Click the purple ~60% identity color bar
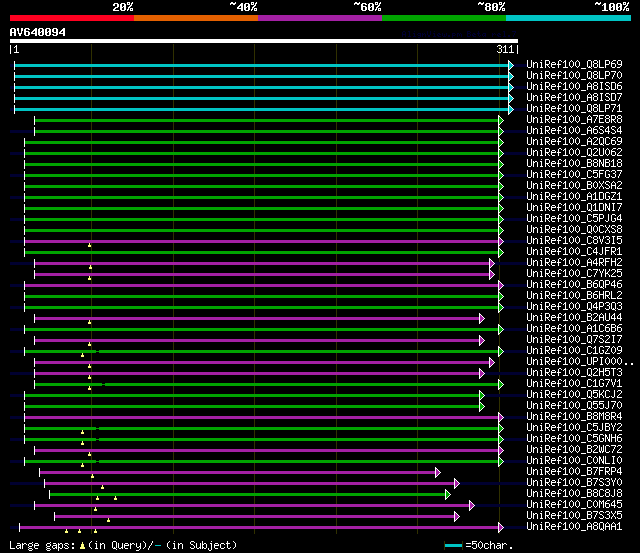The image size is (640, 553). pyautogui.click(x=320, y=18)
